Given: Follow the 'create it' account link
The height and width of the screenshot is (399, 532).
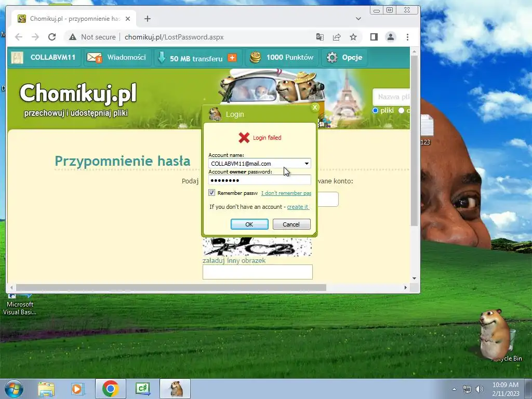Looking at the screenshot, I should pyautogui.click(x=298, y=207).
